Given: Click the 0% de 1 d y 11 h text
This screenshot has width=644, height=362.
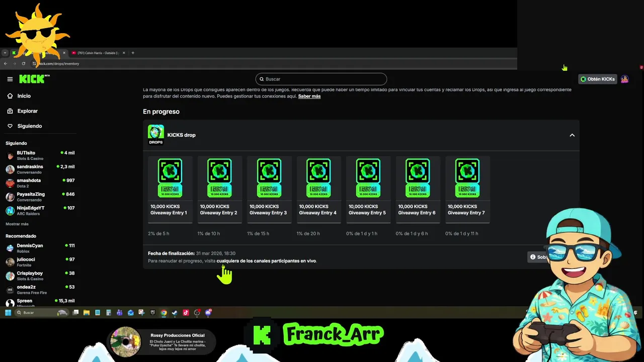Looking at the screenshot, I should [462, 234].
